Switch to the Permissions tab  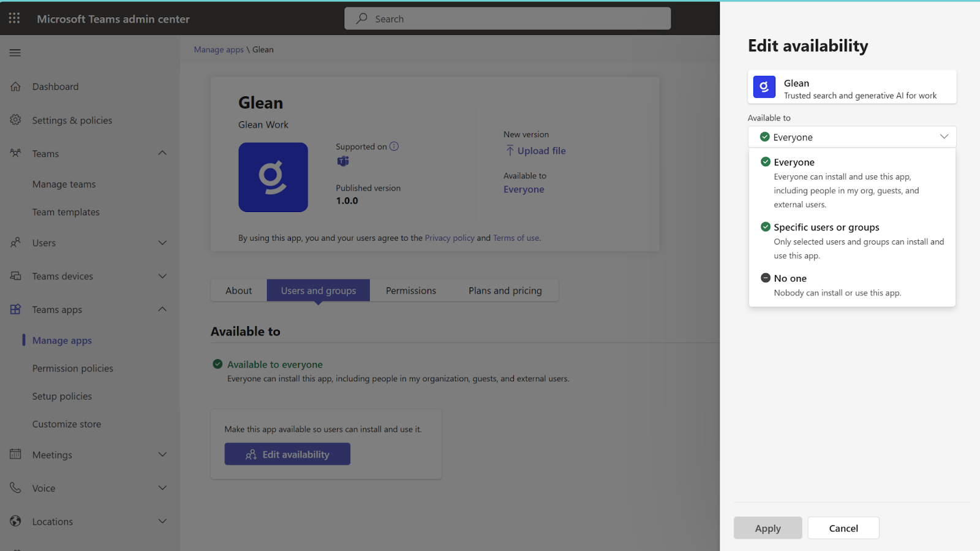(x=410, y=291)
